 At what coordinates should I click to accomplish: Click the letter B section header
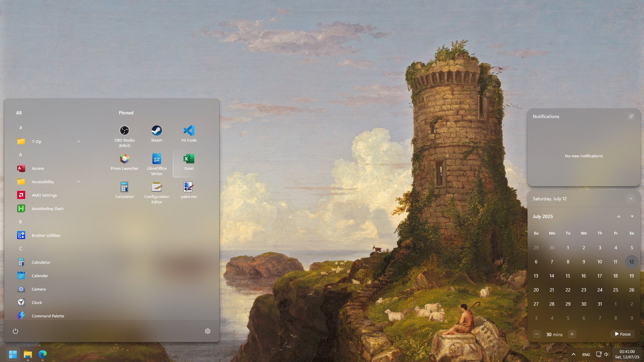[x=20, y=222]
